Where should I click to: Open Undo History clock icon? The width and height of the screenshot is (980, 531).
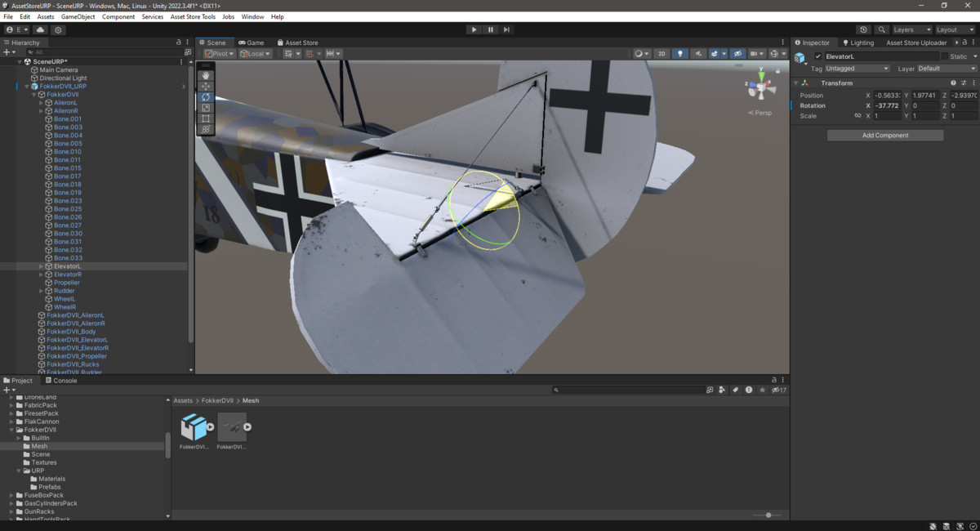863,29
